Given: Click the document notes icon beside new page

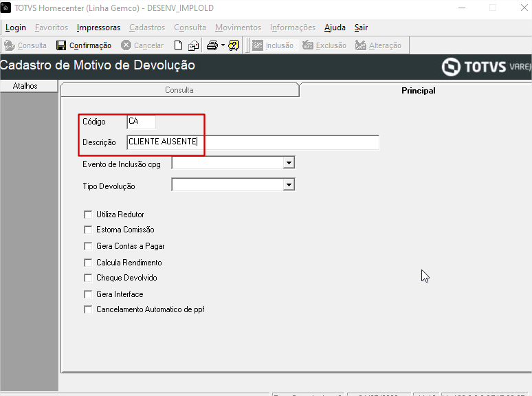Looking at the screenshot, I should click(x=193, y=45).
